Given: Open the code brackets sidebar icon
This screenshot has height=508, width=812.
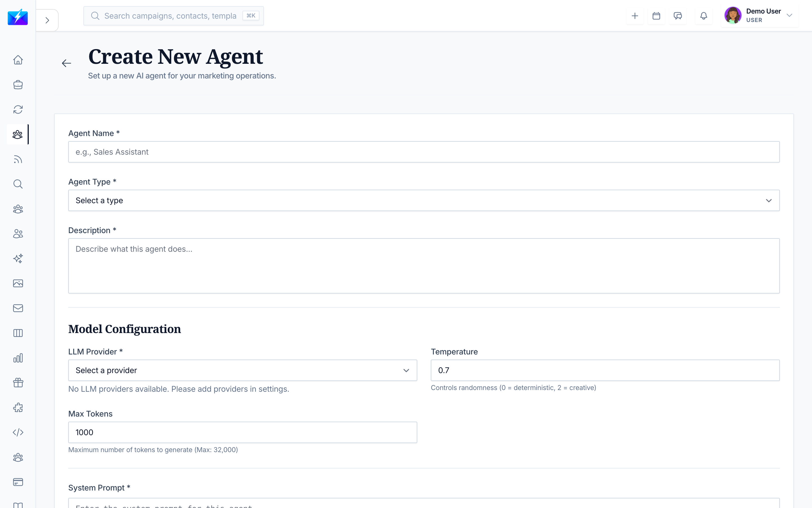Looking at the screenshot, I should point(18,432).
